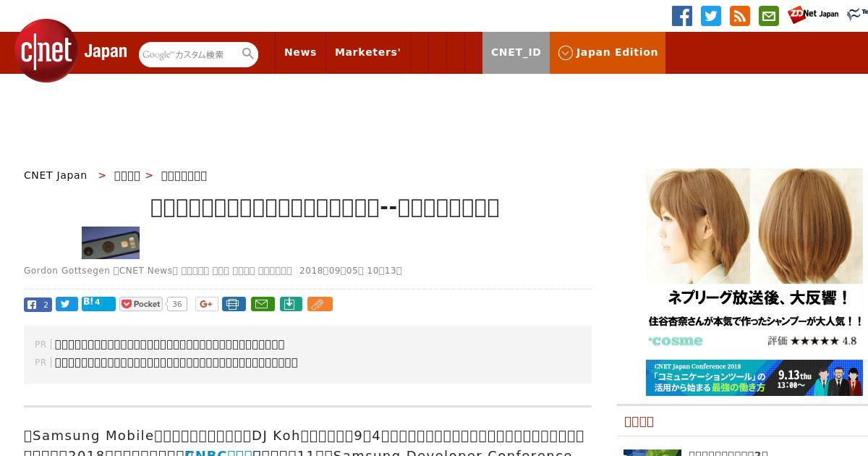Image resolution: width=868 pixels, height=456 pixels.
Task: Save the article to Pocket
Action: [141, 304]
